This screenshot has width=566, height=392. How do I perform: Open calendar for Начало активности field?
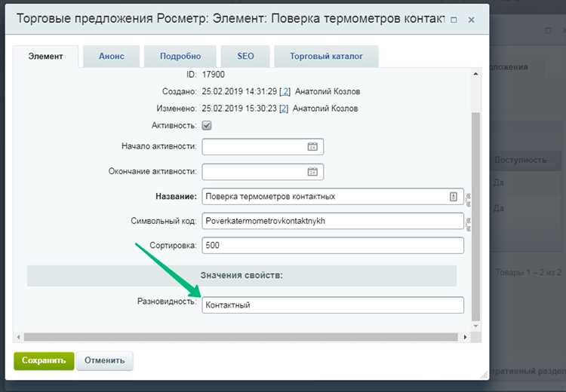tap(312, 147)
